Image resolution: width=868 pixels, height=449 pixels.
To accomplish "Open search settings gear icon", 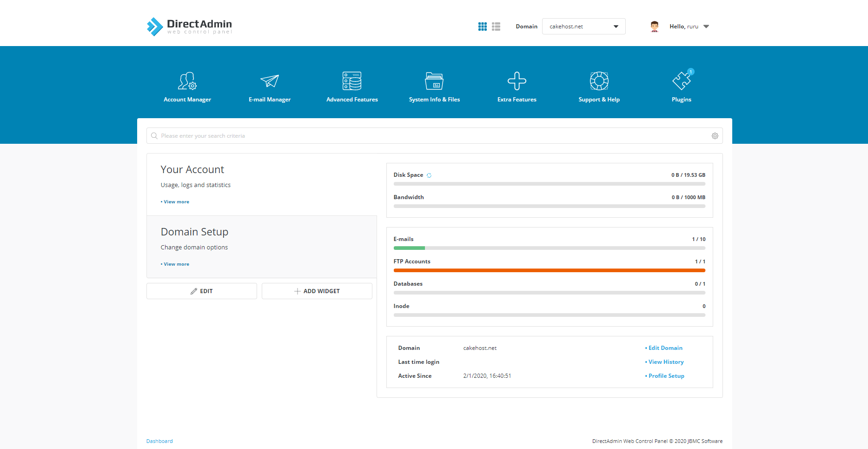I will click(x=715, y=136).
